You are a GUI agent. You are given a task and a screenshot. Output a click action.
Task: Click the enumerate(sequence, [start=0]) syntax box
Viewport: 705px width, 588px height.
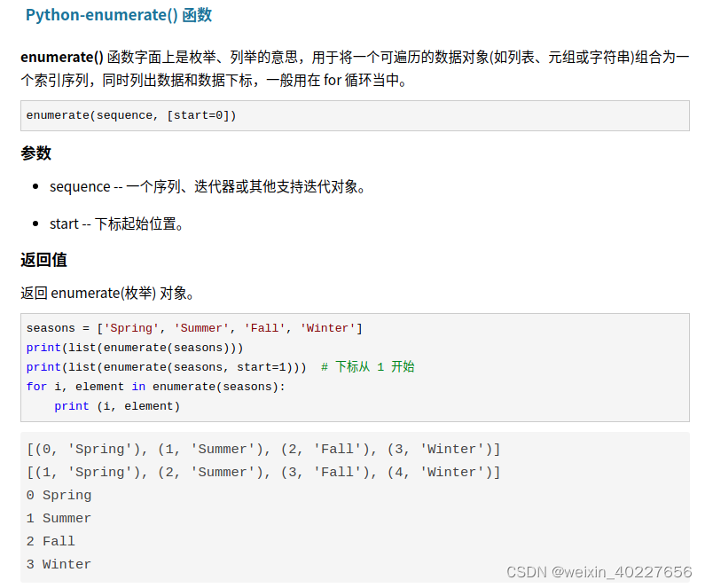[x=131, y=115]
